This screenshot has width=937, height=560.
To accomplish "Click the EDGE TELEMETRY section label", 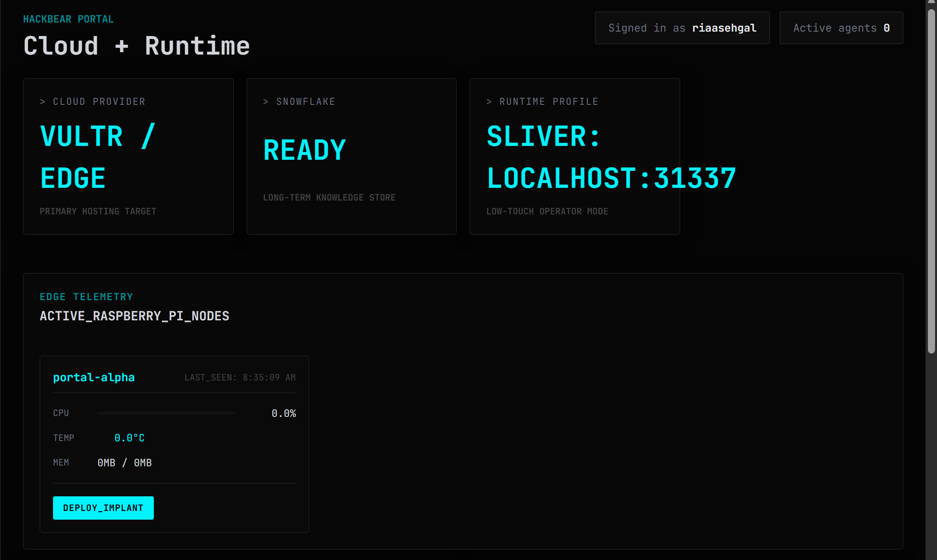I will (x=86, y=297).
